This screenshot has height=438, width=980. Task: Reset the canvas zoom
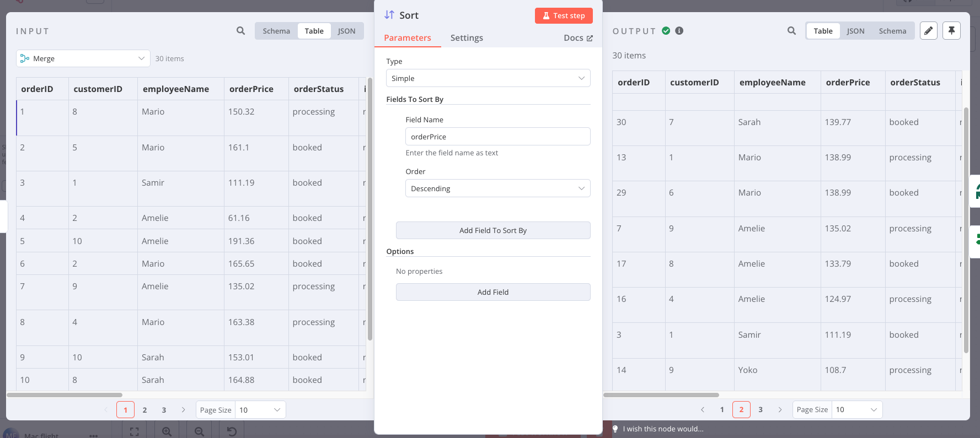pos(232,431)
